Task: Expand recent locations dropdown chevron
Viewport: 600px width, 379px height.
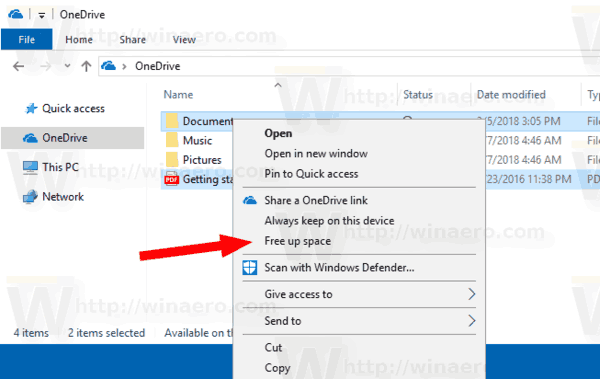Action: tap(67, 66)
